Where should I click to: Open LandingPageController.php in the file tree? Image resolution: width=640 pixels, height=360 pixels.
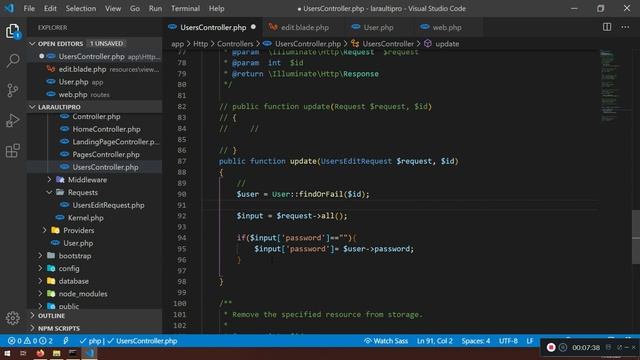(x=95, y=142)
